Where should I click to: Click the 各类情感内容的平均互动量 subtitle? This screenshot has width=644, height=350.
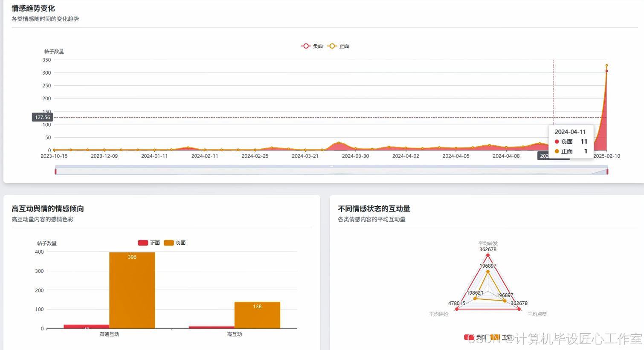point(371,219)
